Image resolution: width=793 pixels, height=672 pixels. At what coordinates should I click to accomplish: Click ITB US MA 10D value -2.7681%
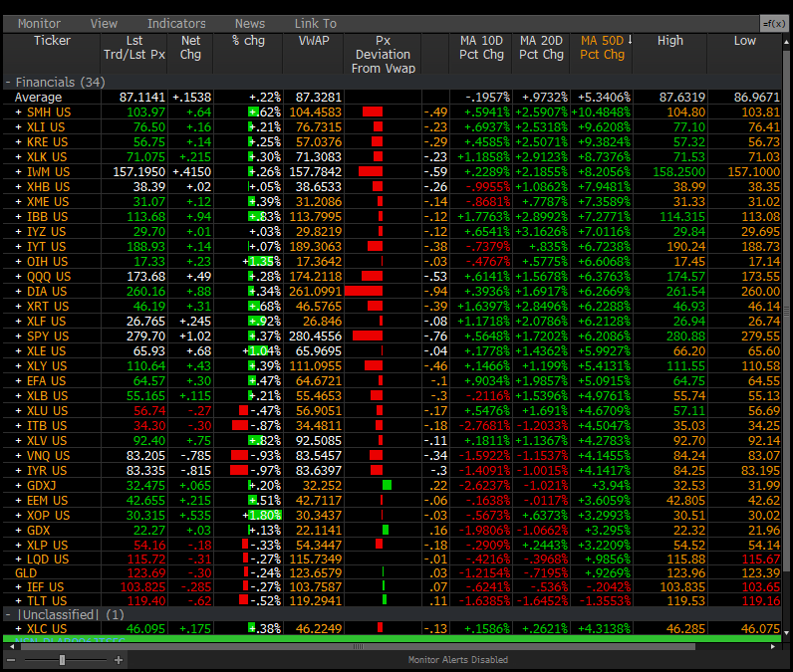pyautogui.click(x=484, y=426)
